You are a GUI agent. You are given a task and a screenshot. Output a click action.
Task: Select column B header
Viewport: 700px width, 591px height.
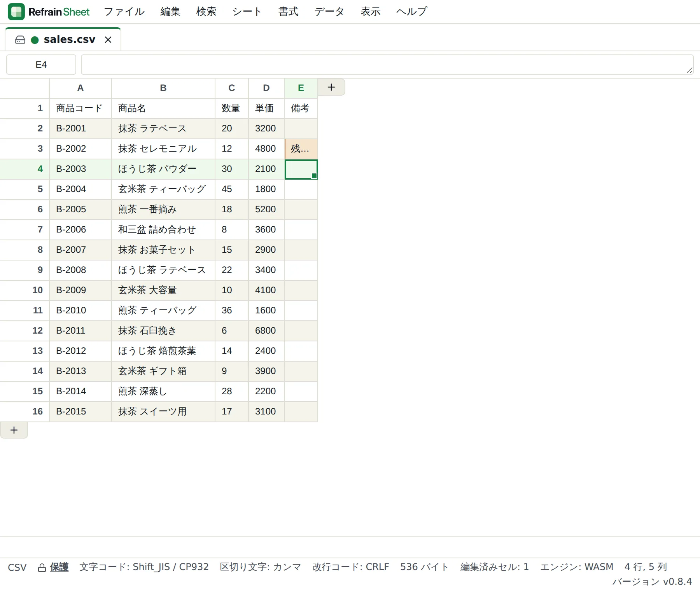point(163,88)
